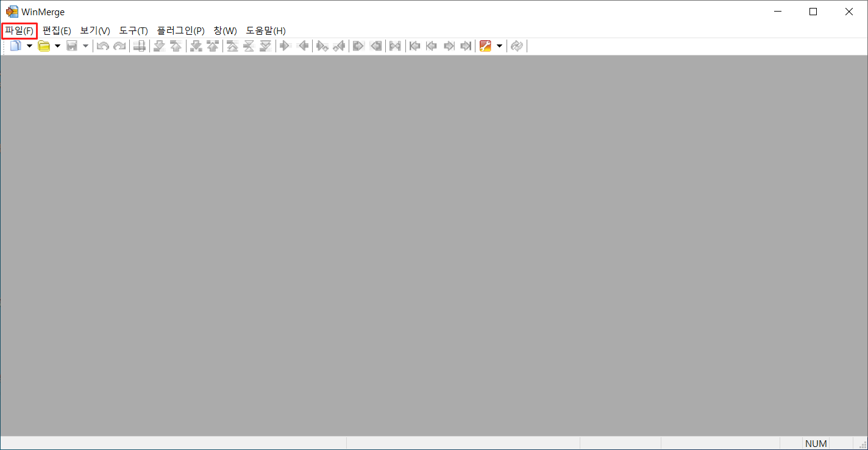Open the 도구(T) menu
This screenshot has height=450, width=868.
[133, 30]
